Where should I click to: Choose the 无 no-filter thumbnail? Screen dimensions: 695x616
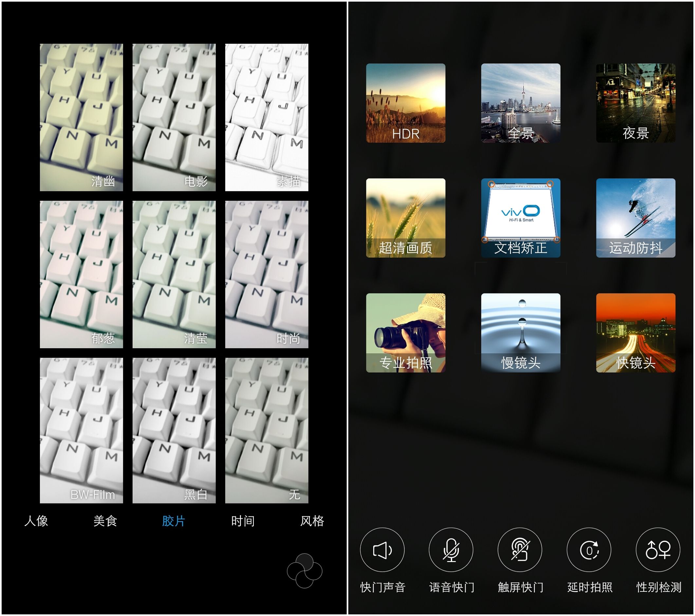click(x=266, y=430)
